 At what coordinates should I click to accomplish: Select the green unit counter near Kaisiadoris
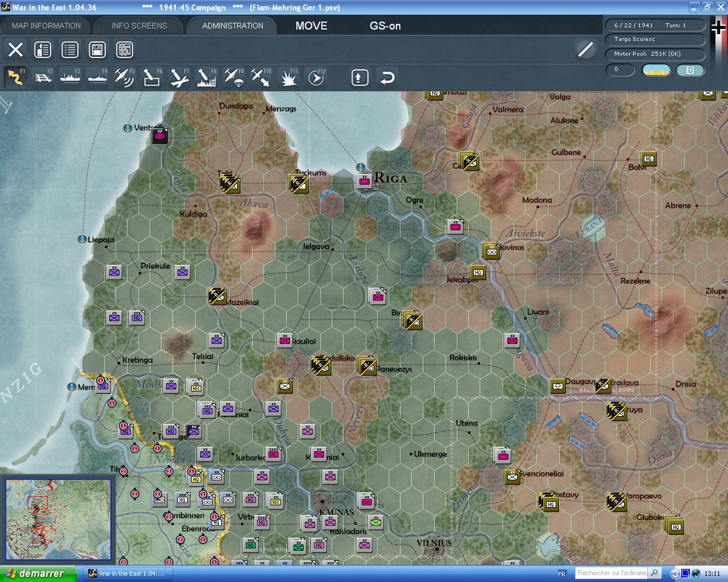click(376, 522)
